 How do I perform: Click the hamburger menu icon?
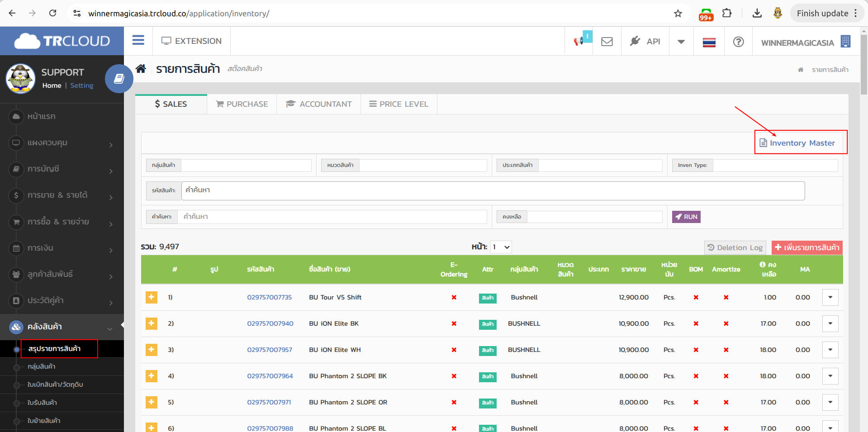138,41
